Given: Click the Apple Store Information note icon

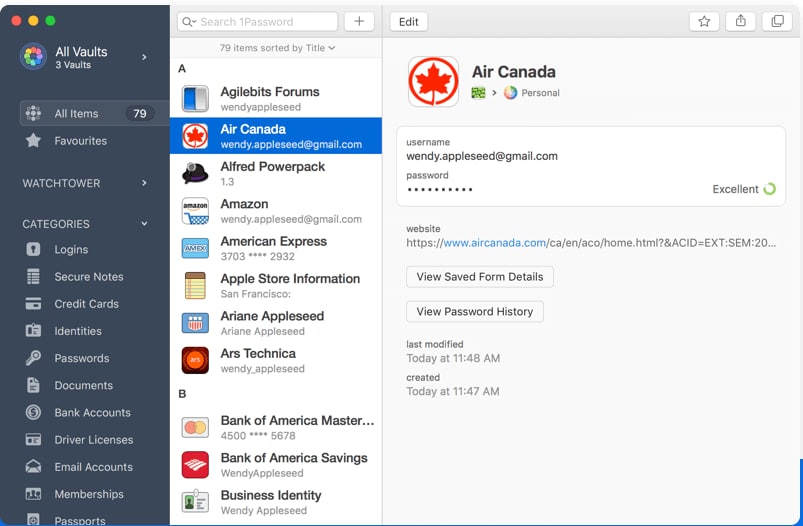Looking at the screenshot, I should (195, 286).
